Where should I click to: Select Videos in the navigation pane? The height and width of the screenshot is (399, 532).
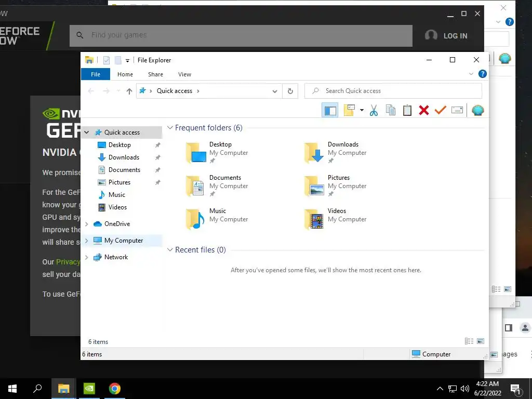117,207
